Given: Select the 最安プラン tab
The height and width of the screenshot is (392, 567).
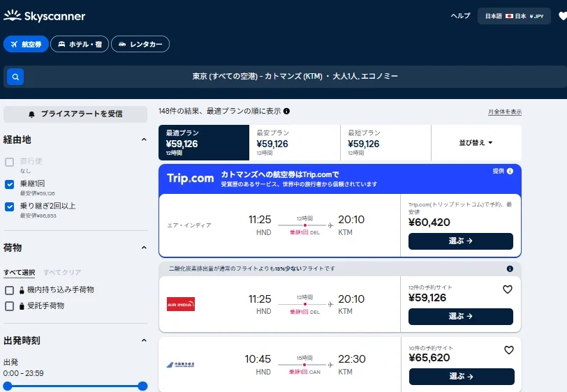Looking at the screenshot, I should [295, 143].
